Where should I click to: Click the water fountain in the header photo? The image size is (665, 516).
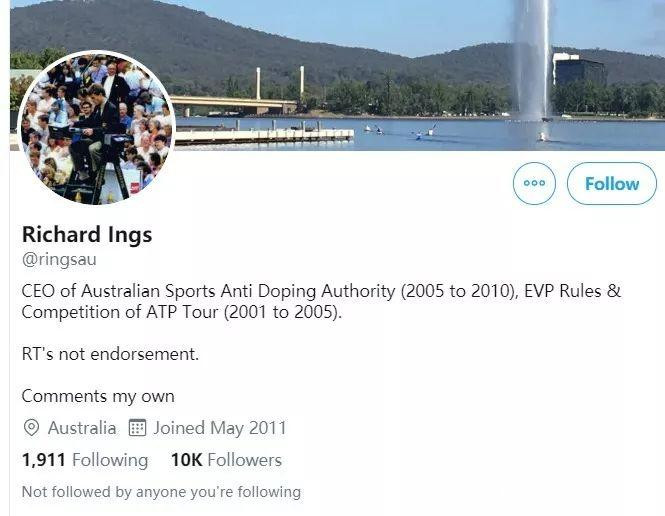(x=531, y=60)
